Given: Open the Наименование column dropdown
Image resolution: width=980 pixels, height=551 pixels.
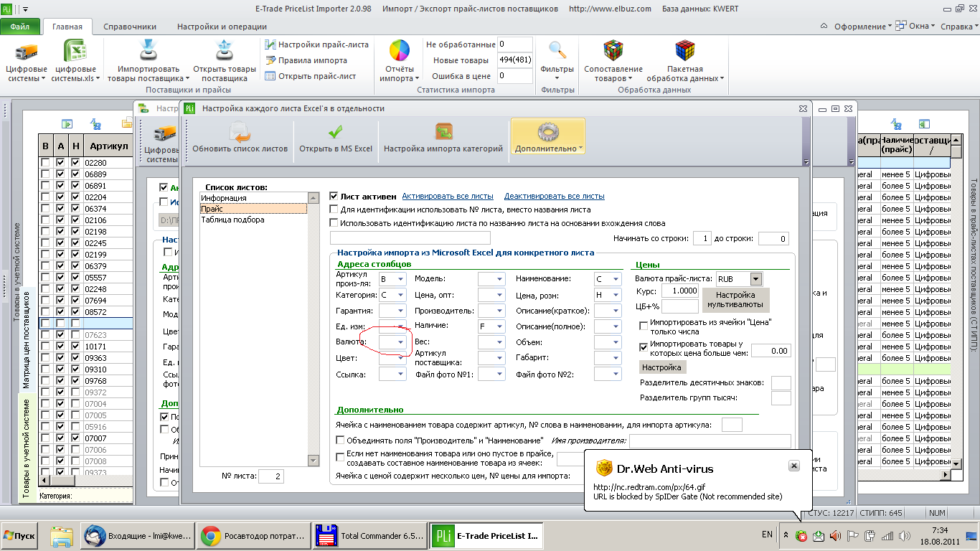Looking at the screenshot, I should pos(616,278).
